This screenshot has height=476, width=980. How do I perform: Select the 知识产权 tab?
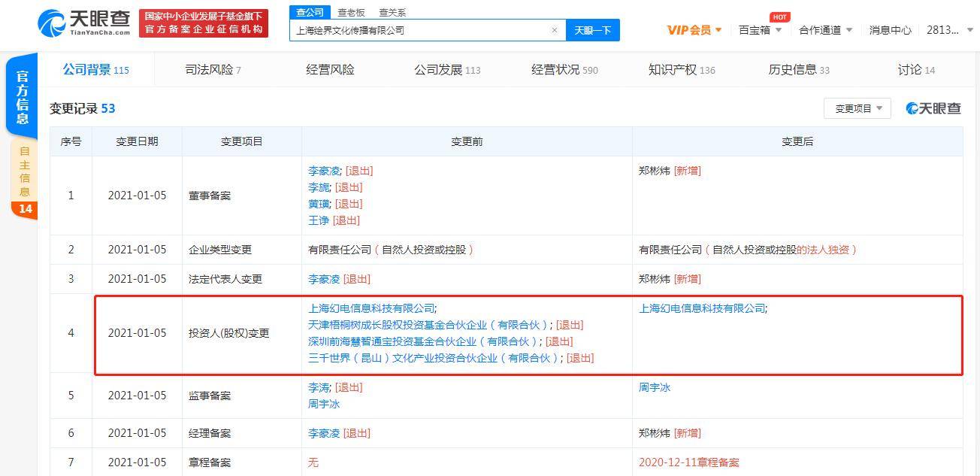coord(682,69)
